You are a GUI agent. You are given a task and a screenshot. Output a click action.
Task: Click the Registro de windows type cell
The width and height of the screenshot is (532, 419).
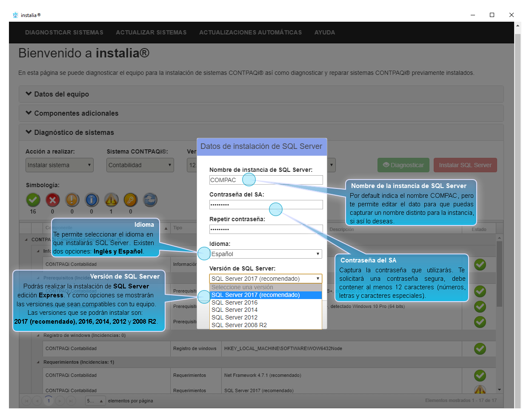coord(195,349)
